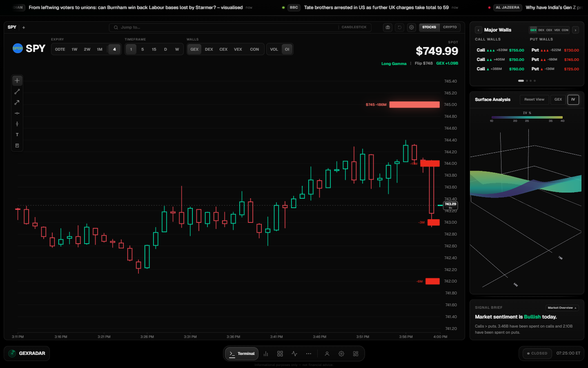Image resolution: width=588 pixels, height=368 pixels.
Task: Toggle the OI overlay on chart
Action: 287,49
